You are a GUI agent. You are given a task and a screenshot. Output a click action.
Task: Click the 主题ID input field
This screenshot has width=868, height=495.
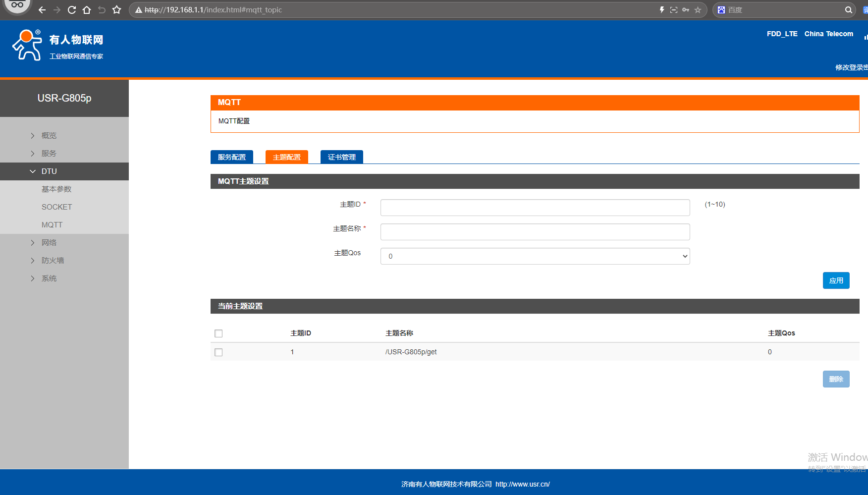coord(535,208)
